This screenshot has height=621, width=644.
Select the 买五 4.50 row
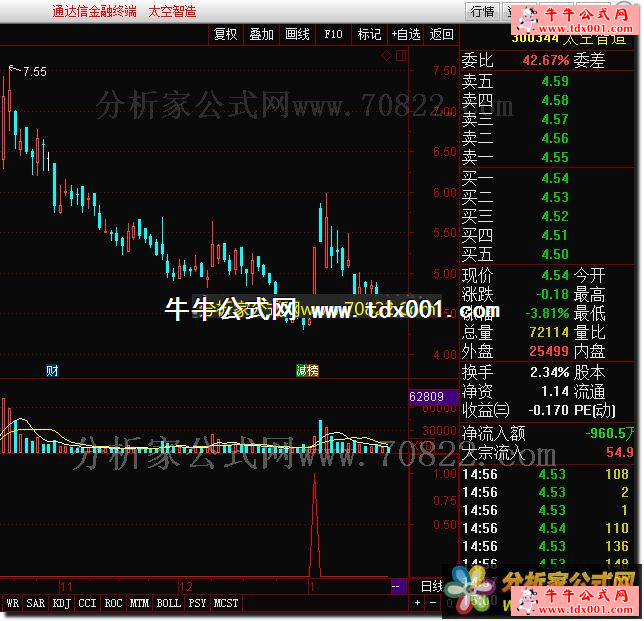(x=547, y=253)
